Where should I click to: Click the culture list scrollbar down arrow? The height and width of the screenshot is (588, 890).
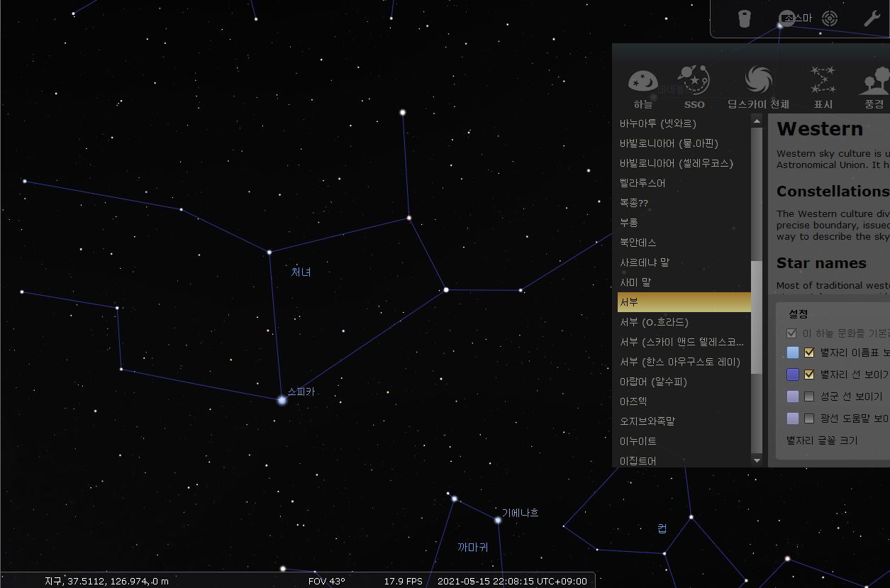[757, 460]
